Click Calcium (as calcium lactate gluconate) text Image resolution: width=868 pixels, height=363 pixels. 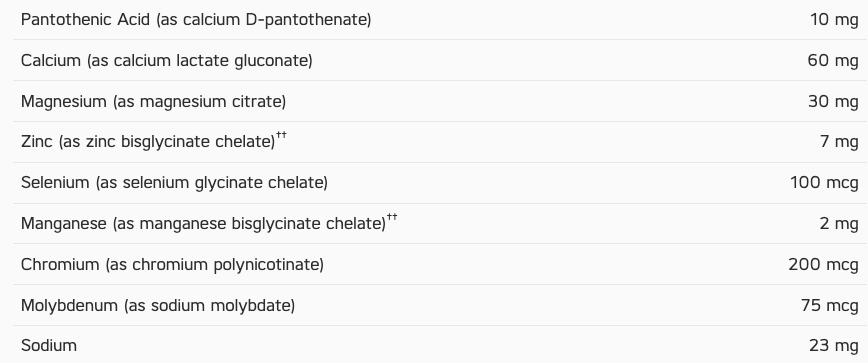click(x=167, y=60)
